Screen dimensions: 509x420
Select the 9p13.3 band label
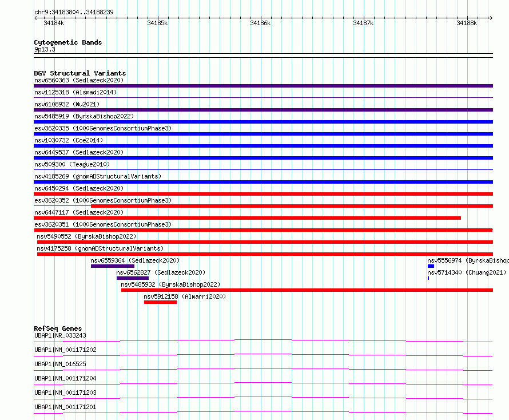point(45,49)
